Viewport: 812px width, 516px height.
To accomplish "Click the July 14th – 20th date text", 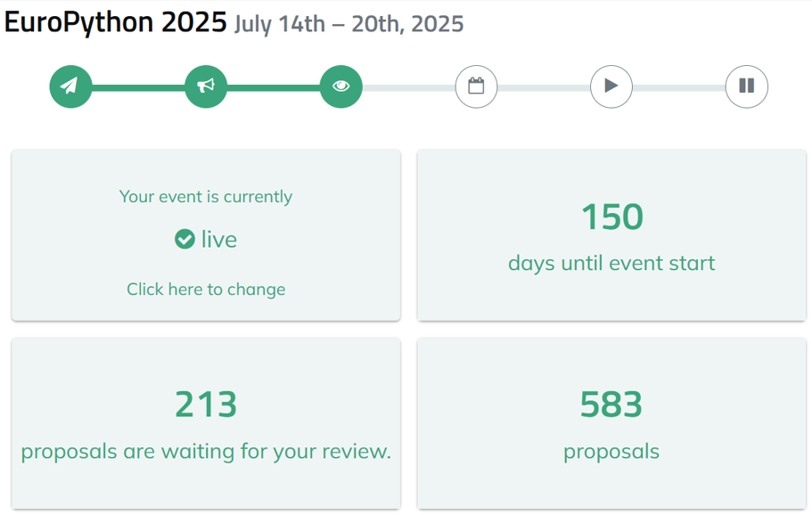I will (349, 24).
